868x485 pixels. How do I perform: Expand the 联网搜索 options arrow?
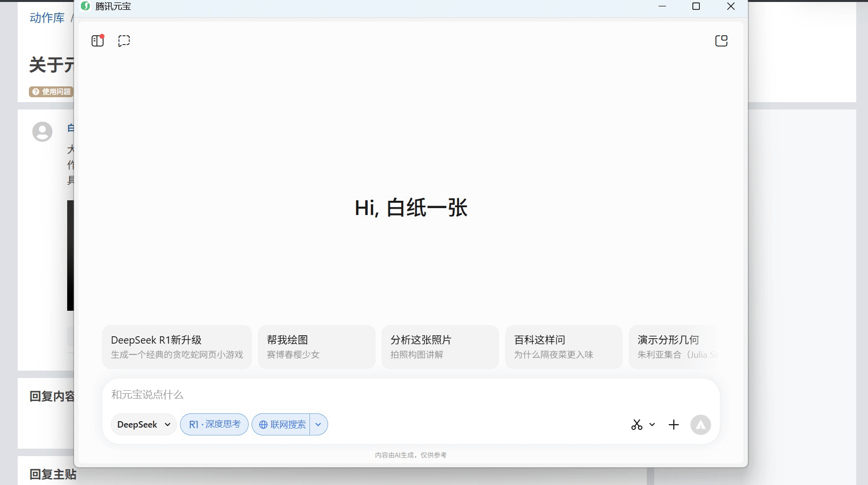(318, 425)
